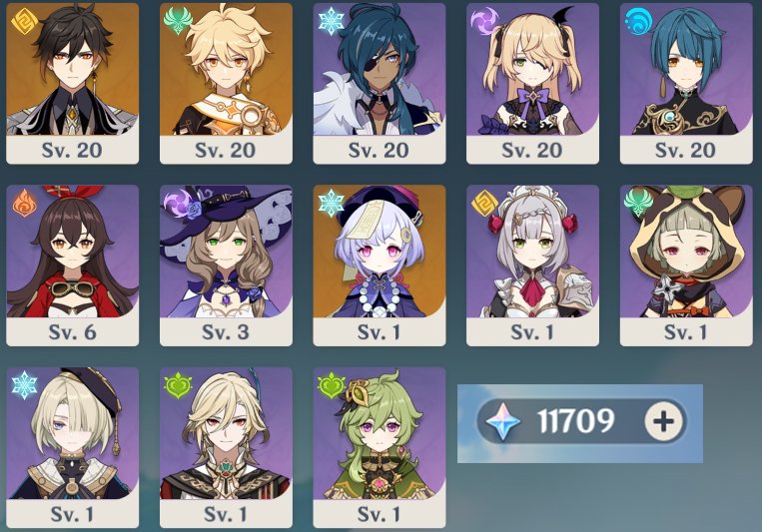
Task: Select Amber's Sv. 6 character card
Action: 73,266
